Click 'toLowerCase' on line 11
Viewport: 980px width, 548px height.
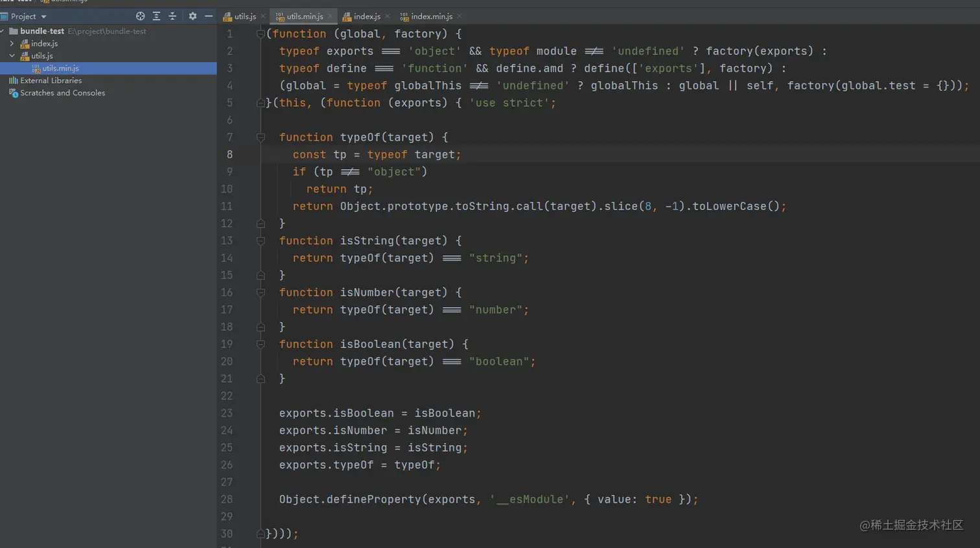pyautogui.click(x=729, y=207)
